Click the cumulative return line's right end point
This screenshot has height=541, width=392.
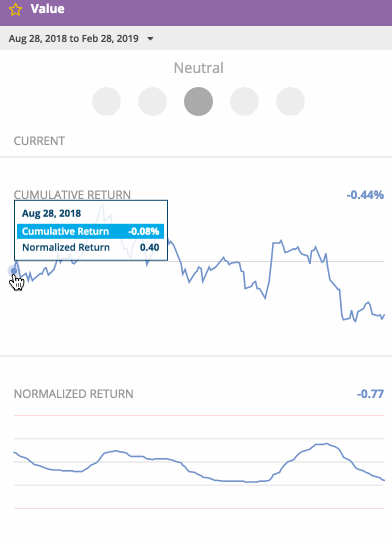point(384,315)
